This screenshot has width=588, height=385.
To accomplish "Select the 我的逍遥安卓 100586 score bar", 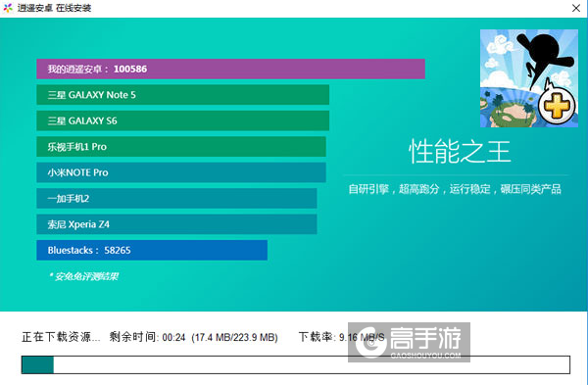I will 230,69.
